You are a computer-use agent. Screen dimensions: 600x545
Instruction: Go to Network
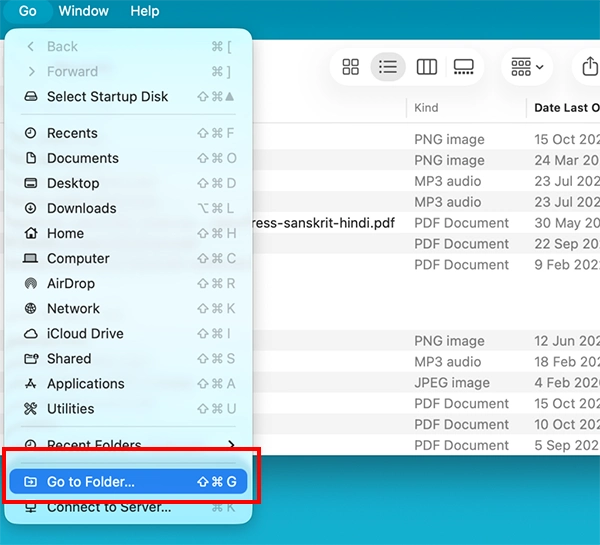pyautogui.click(x=128, y=308)
